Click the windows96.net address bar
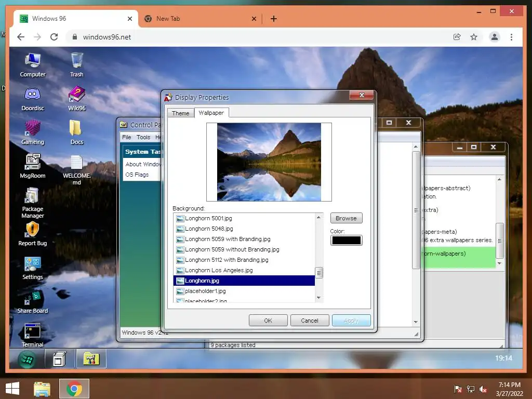Viewport: 532px width, 399px height. pos(258,37)
